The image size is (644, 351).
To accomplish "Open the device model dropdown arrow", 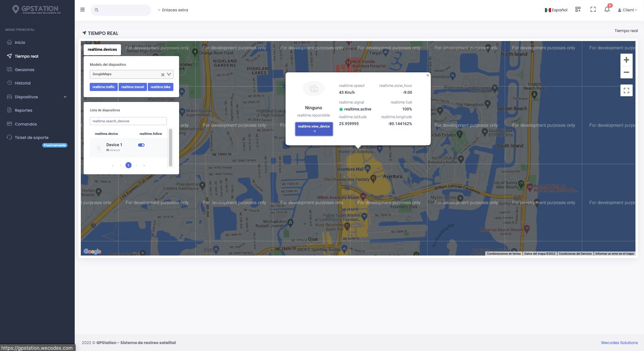I will tap(169, 74).
